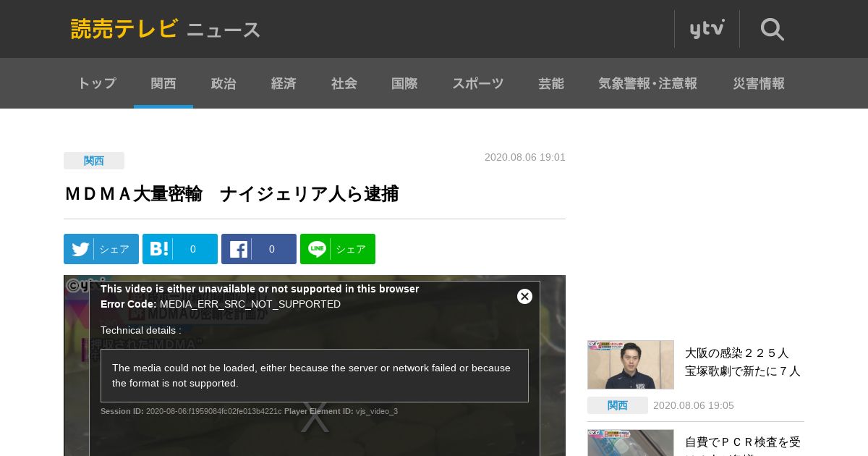Switch to the スポーツ tab
The width and height of the screenshot is (868, 456).
478,83
